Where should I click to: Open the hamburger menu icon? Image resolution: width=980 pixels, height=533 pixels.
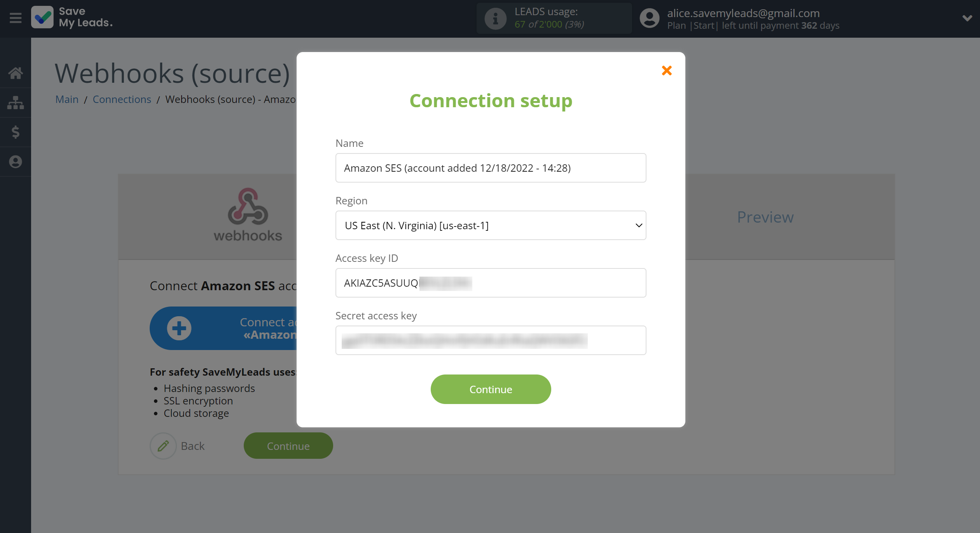[16, 18]
